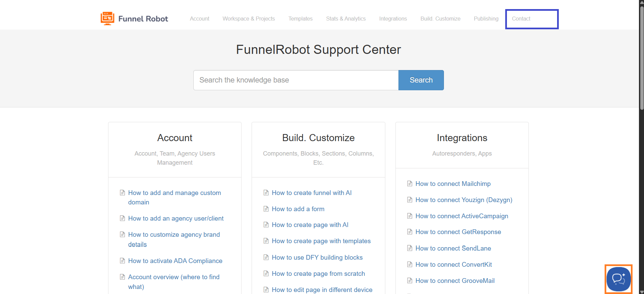Click document icon beside 'How to connect ConvertKit'
The width and height of the screenshot is (644, 294).
tap(410, 264)
